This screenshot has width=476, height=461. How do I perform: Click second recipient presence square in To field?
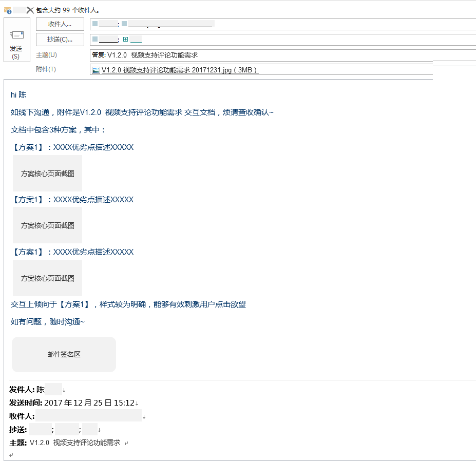[124, 24]
